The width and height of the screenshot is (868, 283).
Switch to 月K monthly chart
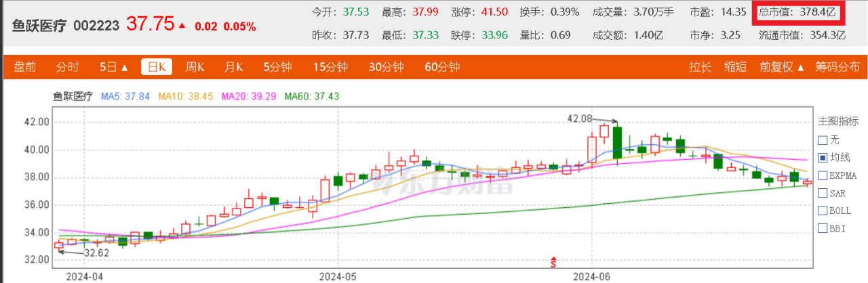coord(234,67)
